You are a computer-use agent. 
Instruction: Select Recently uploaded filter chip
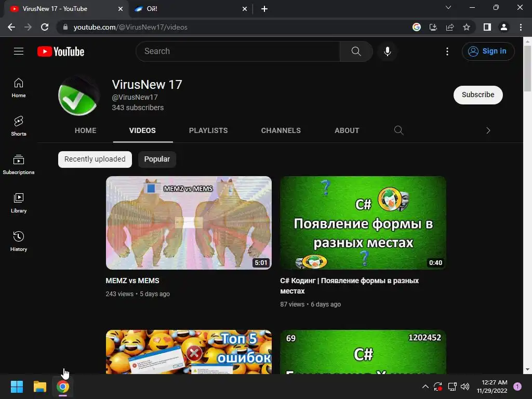click(95, 159)
